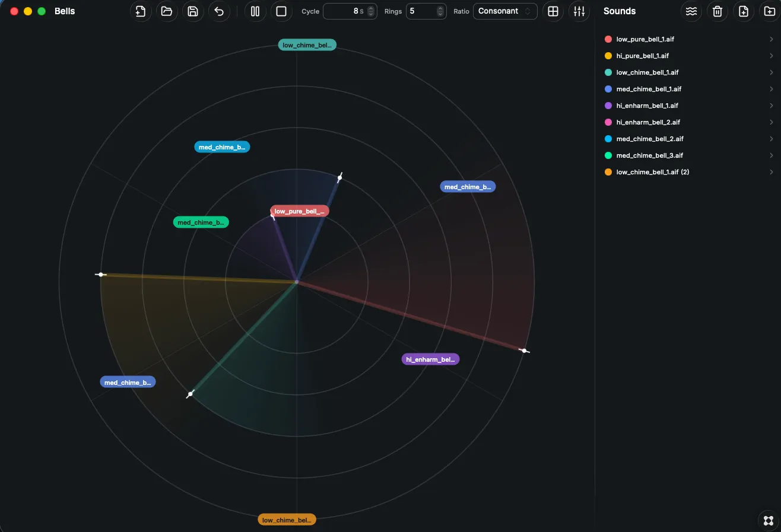Image resolution: width=781 pixels, height=532 pixels.
Task: Click the purple dot beside hi_enharm_bell_1.aif
Action: click(x=608, y=106)
